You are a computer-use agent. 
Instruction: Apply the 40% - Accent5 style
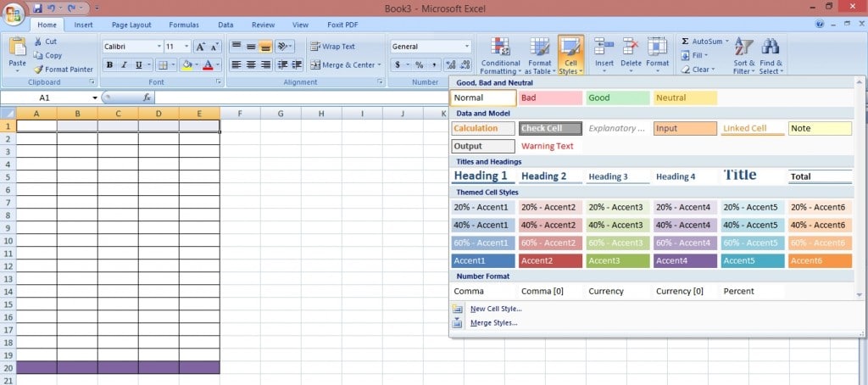tap(753, 225)
